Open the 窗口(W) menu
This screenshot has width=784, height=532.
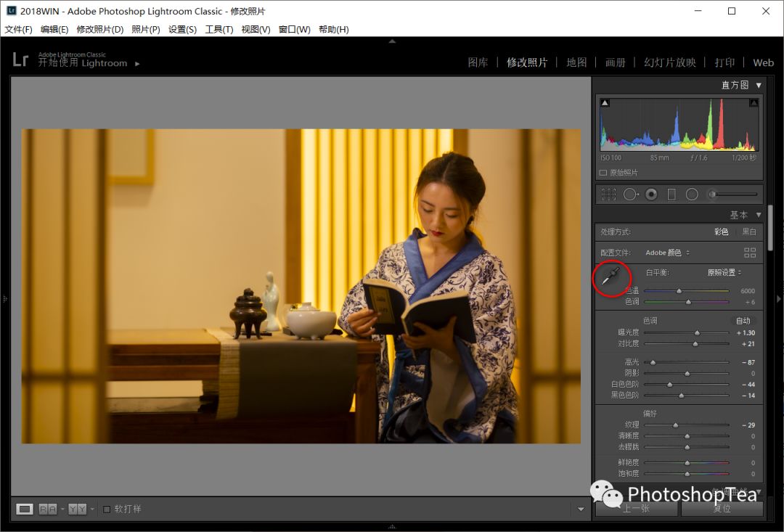(x=295, y=30)
